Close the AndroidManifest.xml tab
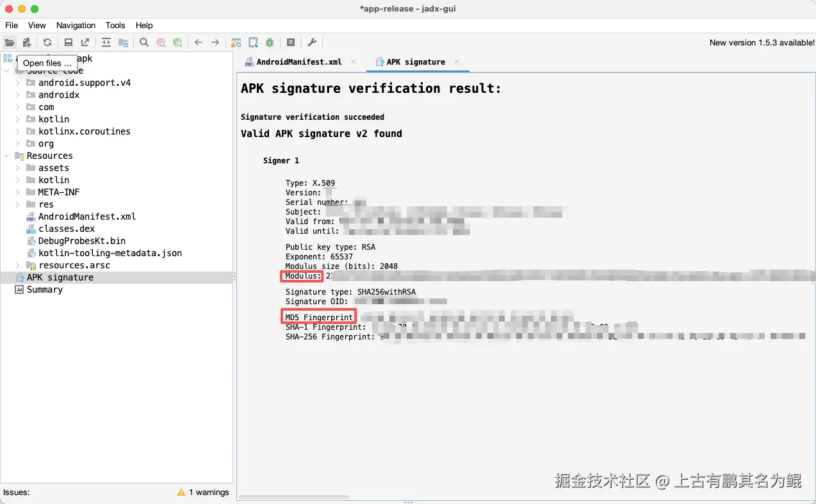The width and height of the screenshot is (816, 504). (x=353, y=61)
